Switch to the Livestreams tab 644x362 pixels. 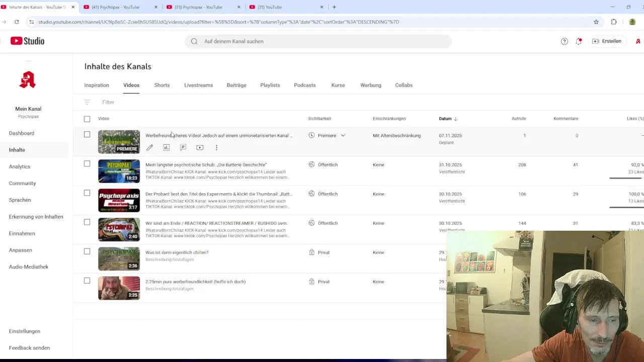(198, 85)
